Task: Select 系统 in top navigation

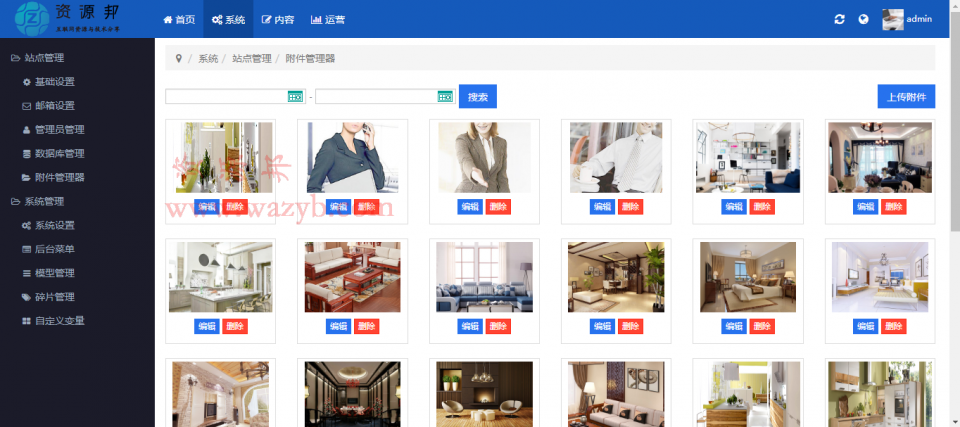Action: click(x=228, y=20)
